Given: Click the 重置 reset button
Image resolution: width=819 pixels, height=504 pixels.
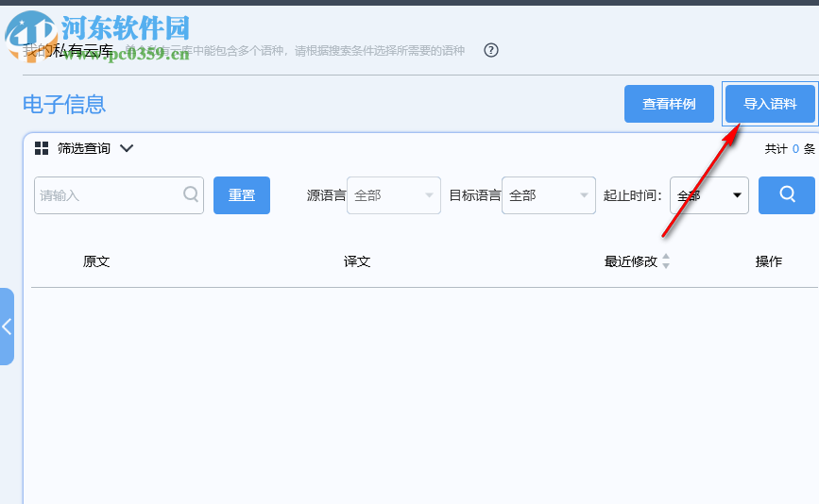Looking at the screenshot, I should (241, 195).
